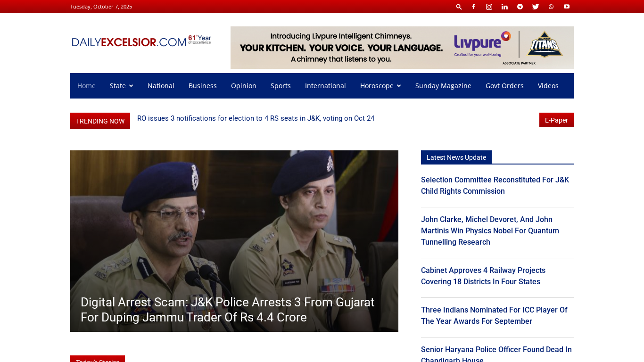
Task: Navigate to the Sports section
Action: click(281, 86)
